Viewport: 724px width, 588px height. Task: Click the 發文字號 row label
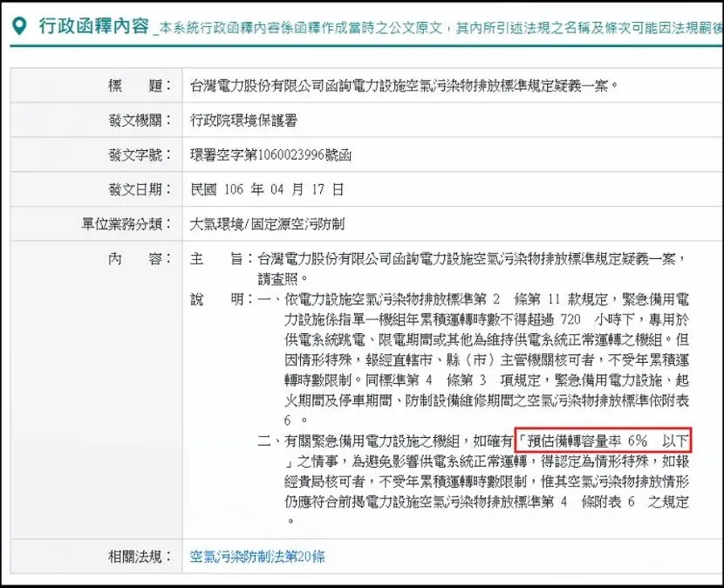[140, 154]
